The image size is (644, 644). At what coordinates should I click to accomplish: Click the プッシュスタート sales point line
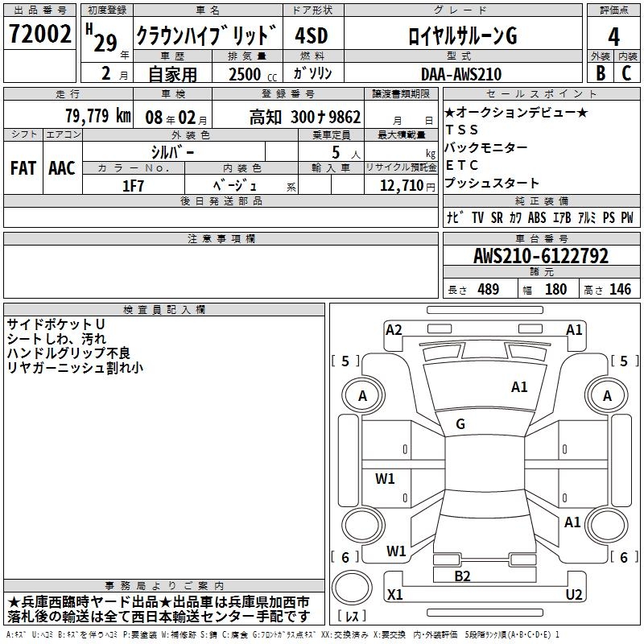click(492, 184)
